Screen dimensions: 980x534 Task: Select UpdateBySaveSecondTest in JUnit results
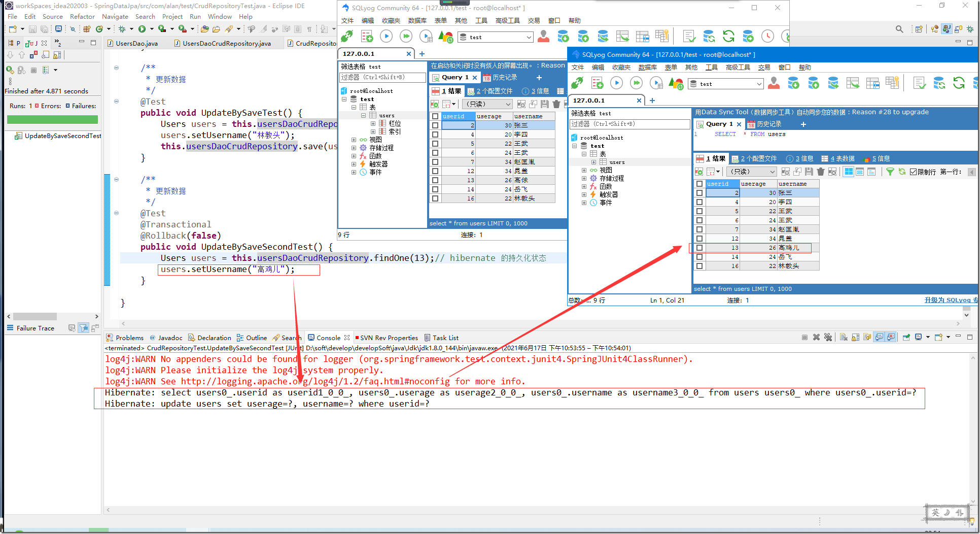point(58,136)
